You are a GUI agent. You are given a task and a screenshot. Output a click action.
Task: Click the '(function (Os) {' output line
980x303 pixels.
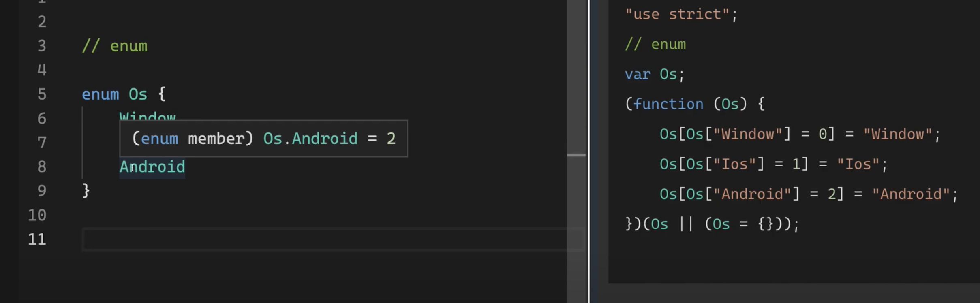(695, 105)
